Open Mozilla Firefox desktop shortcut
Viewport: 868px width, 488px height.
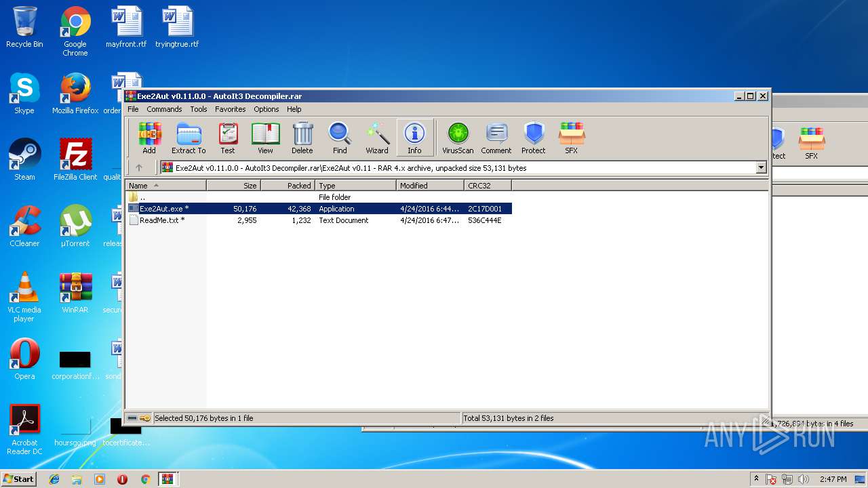[75, 94]
